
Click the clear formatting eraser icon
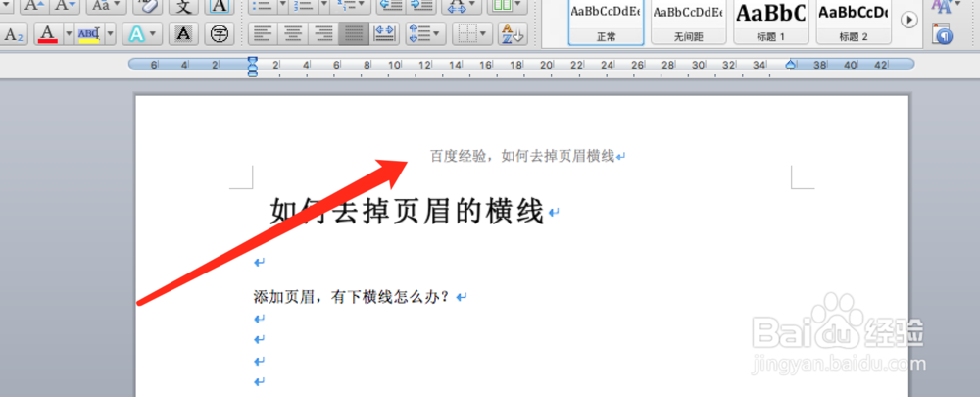[148, 6]
